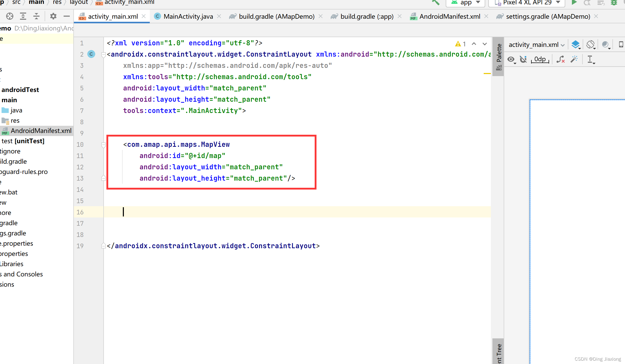Hide the project panel with minus icon

click(67, 16)
